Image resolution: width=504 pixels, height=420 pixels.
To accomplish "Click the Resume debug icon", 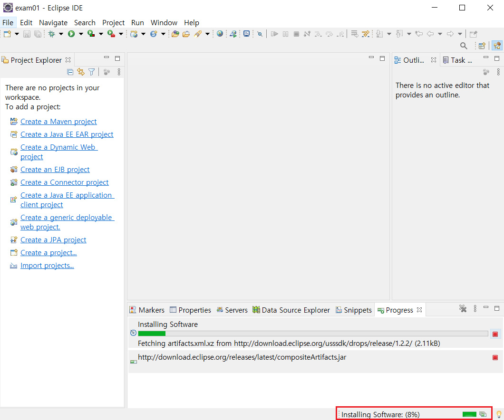I will (x=274, y=34).
